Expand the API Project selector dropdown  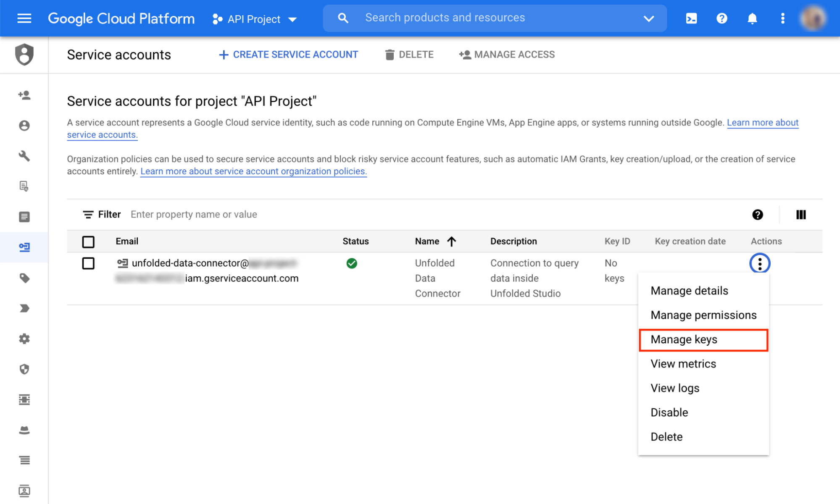tap(255, 19)
